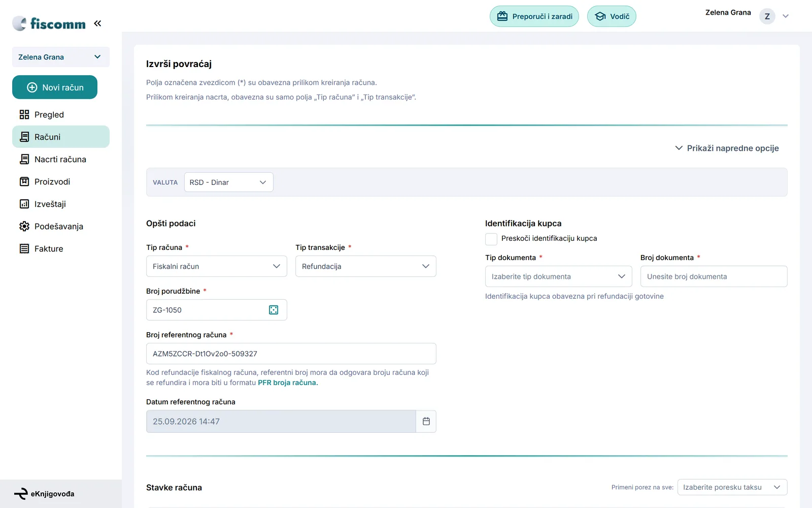This screenshot has width=812, height=508.
Task: Click the Podešavanja gear icon
Action: pyautogui.click(x=24, y=227)
